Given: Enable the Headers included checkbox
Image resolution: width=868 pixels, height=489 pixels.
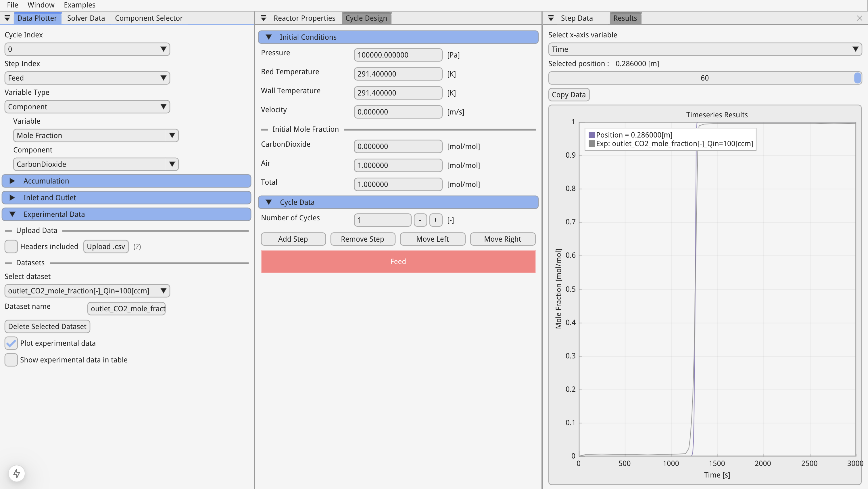Looking at the screenshot, I should [11, 247].
